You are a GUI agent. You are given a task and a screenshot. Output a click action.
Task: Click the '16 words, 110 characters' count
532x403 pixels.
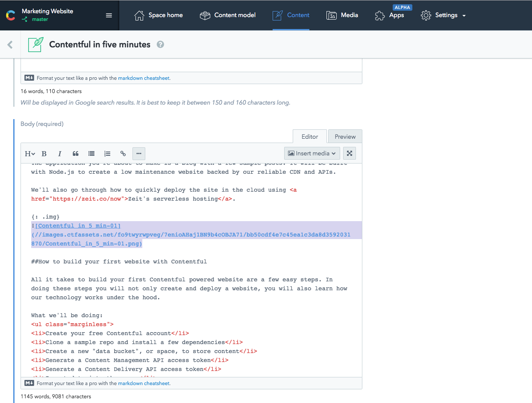(x=51, y=91)
